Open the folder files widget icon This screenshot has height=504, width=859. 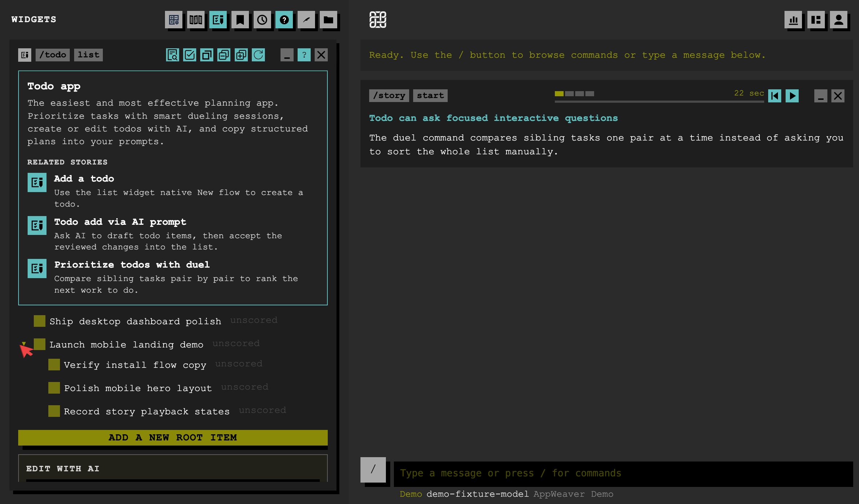coord(329,20)
